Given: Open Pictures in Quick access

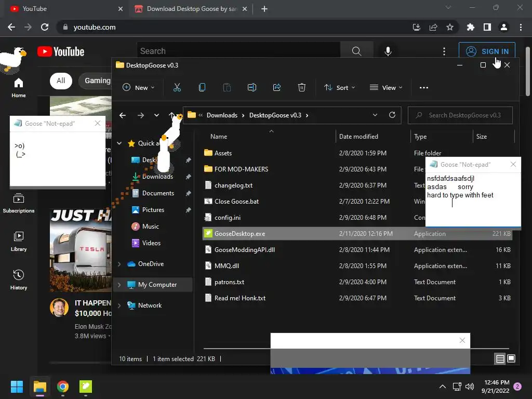Looking at the screenshot, I should [x=153, y=210].
